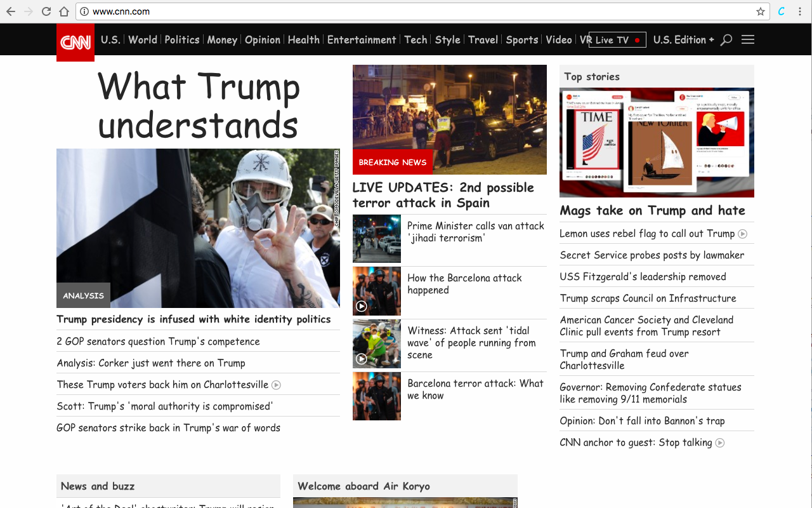Open thumbnail beside 'Barcelona terror attack: What we know'
The width and height of the screenshot is (812, 508).
click(377, 396)
